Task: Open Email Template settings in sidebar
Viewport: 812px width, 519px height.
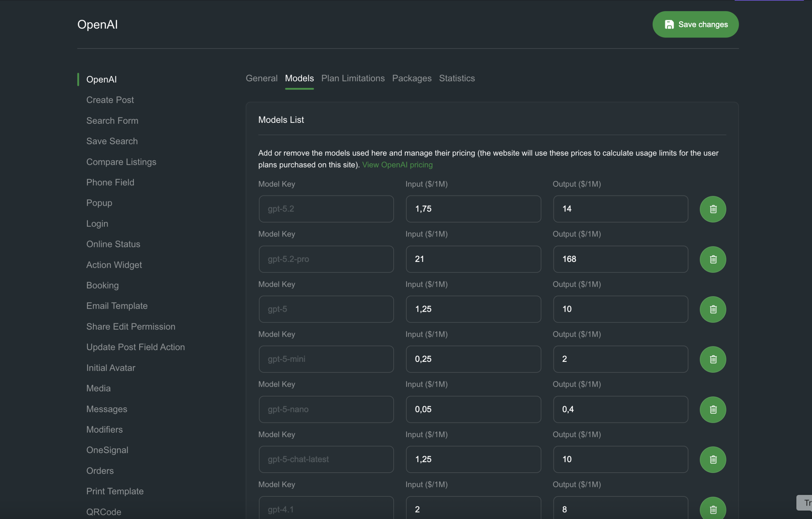Action: coord(117,306)
